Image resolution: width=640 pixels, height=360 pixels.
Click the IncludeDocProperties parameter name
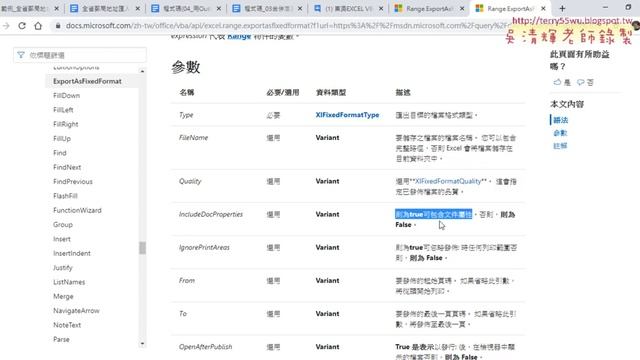click(211, 214)
